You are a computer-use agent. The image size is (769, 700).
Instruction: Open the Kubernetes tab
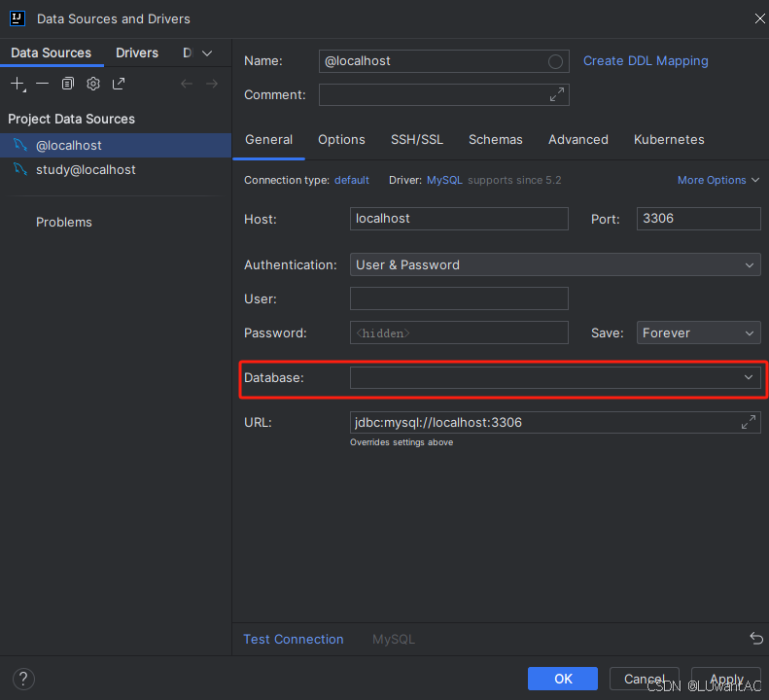pos(669,140)
